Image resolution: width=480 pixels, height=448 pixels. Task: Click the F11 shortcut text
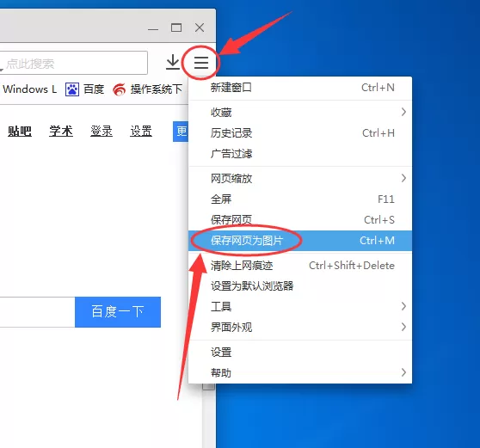click(x=386, y=199)
